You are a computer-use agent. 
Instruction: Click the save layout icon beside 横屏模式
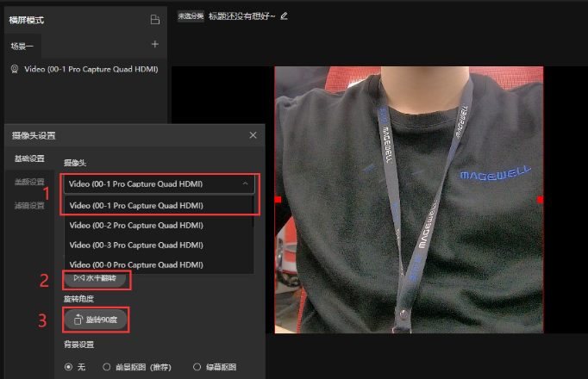point(155,20)
